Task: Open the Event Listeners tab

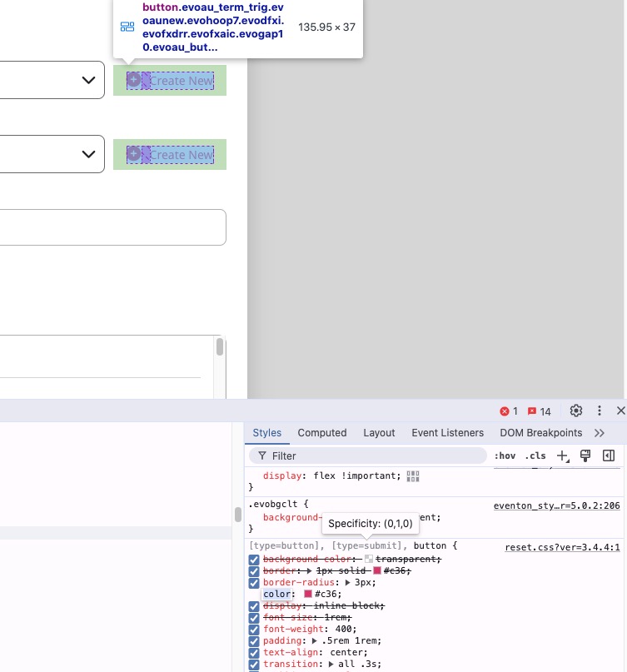Action: (447, 433)
